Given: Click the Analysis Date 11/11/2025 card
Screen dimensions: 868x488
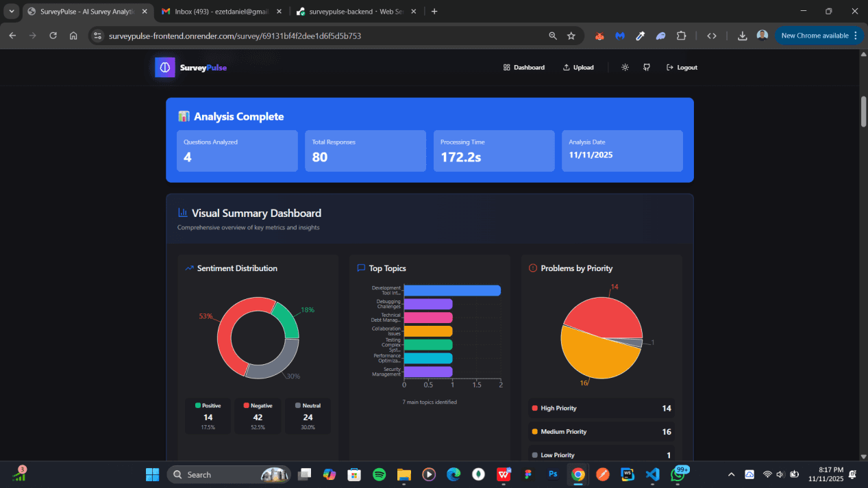Looking at the screenshot, I should pos(622,151).
